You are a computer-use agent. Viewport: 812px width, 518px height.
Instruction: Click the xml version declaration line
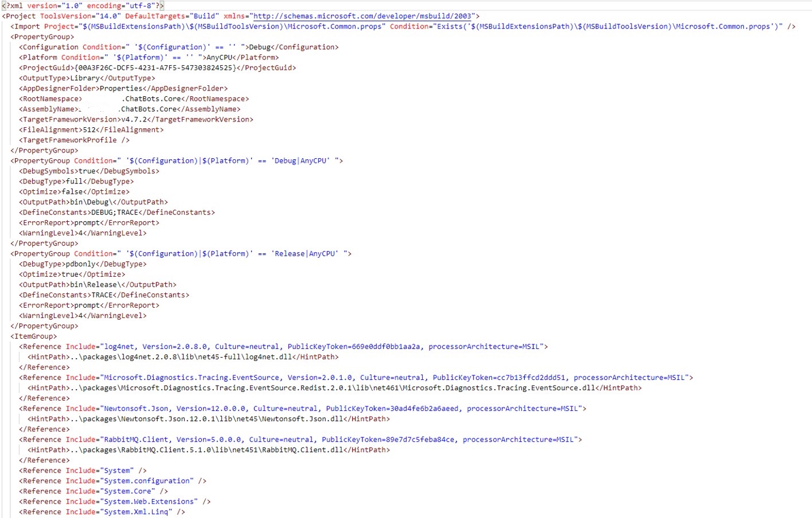tap(83, 6)
